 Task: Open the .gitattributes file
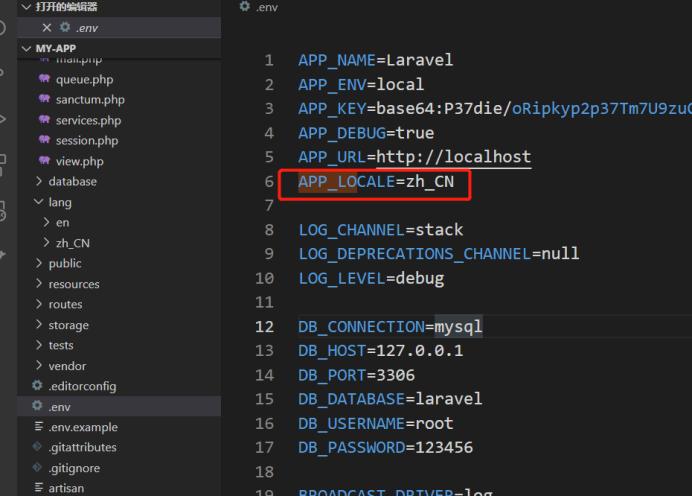(83, 447)
